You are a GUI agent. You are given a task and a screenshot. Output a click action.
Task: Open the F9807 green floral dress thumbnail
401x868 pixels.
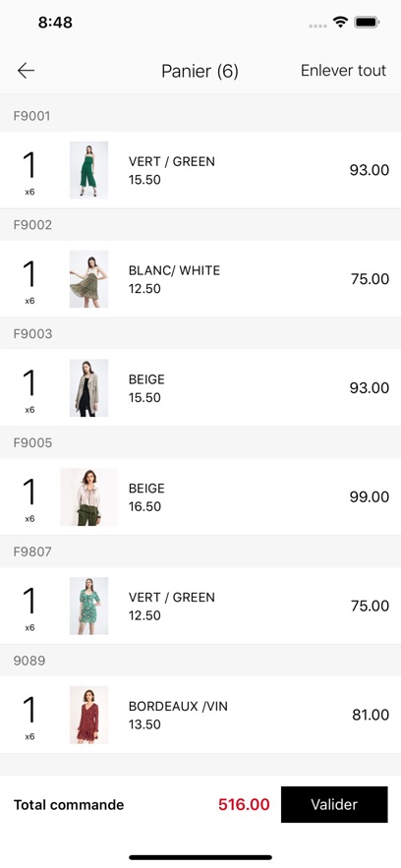click(88, 607)
